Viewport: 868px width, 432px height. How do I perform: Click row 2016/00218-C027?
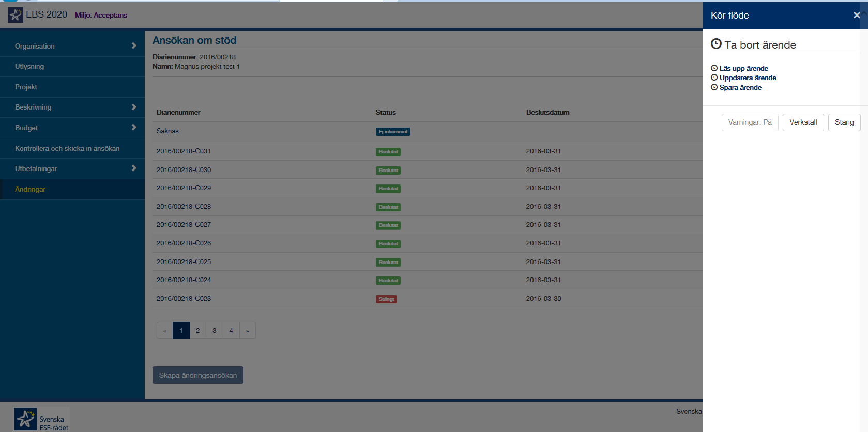pos(428,225)
